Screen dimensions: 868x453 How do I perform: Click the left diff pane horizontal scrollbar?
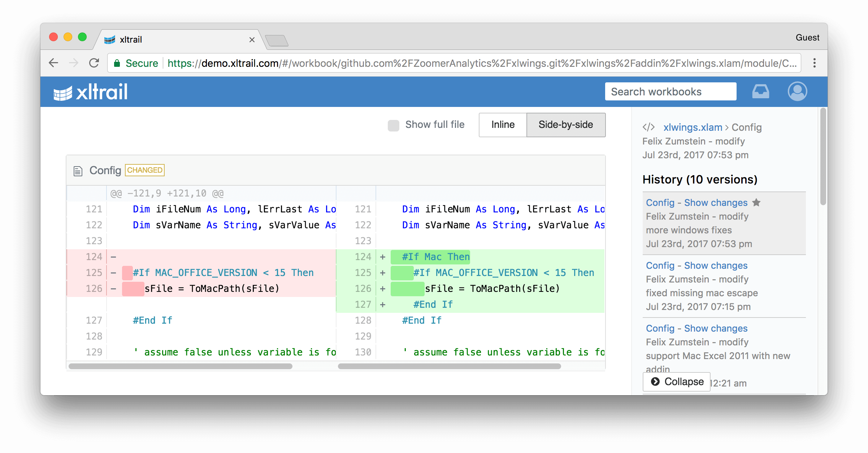point(181,366)
